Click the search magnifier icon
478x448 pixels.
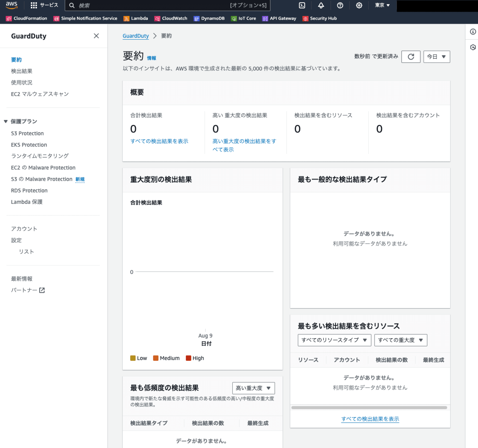coord(72,5)
